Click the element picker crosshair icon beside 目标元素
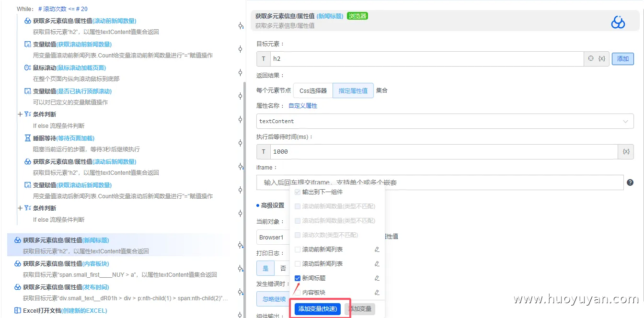The image size is (644, 318). 590,58
